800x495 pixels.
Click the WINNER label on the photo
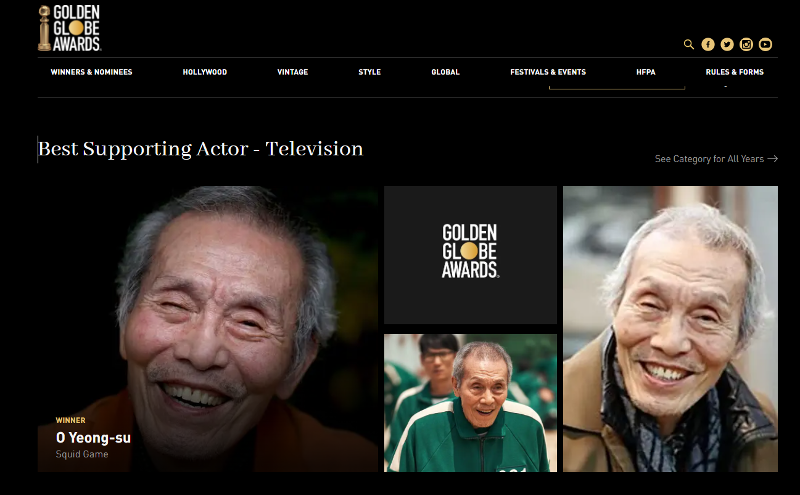pos(70,420)
